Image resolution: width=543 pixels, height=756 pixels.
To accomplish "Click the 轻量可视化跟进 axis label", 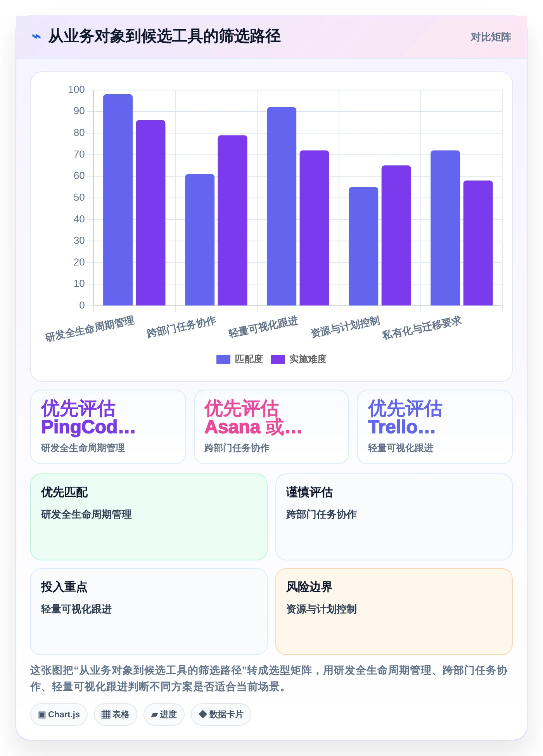I will pyautogui.click(x=263, y=327).
